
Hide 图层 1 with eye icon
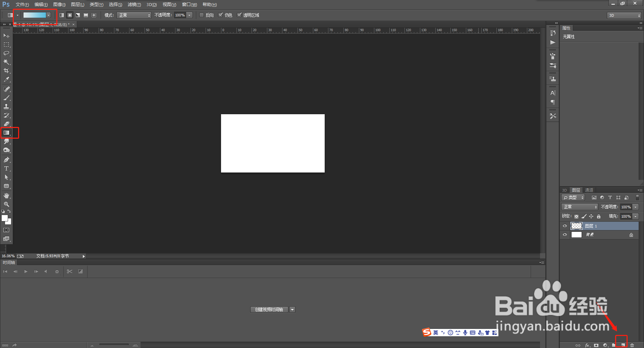[x=565, y=226]
